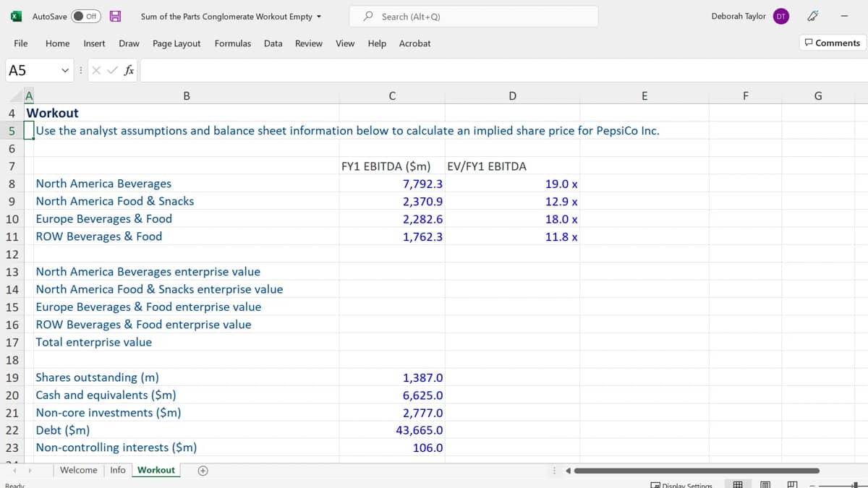868x488 pixels.
Task: Select cell with value 1,387.0
Action: (x=391, y=377)
